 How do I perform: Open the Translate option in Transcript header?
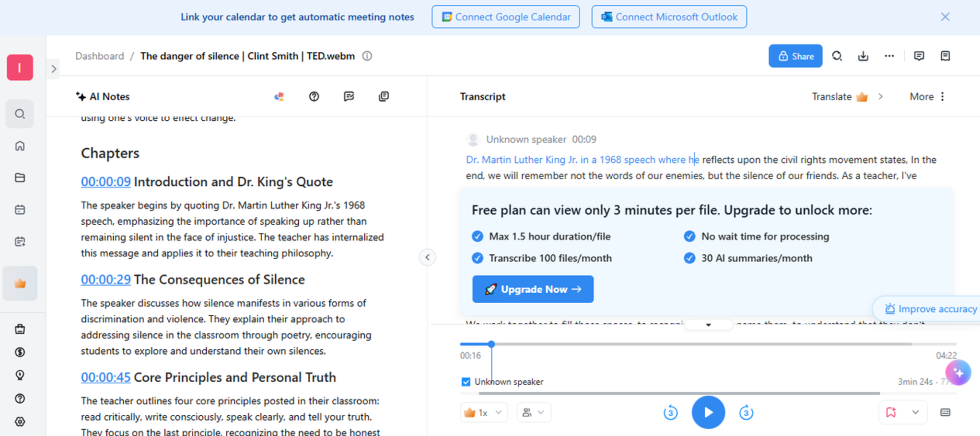pos(839,96)
